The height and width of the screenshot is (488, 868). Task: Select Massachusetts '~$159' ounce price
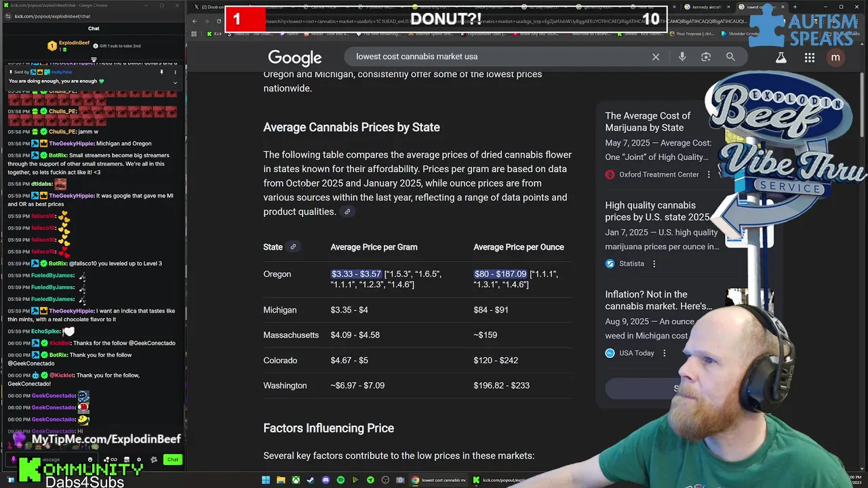coord(486,335)
